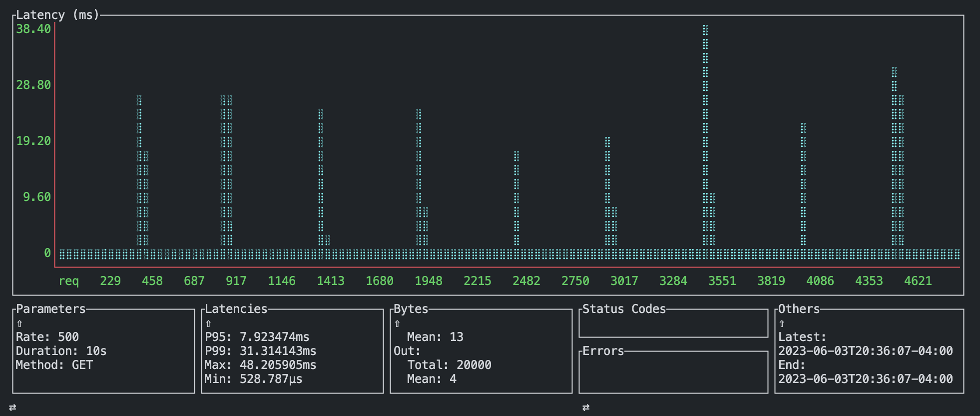This screenshot has height=416, width=980.
Task: Click the 1948 x-axis tick label
Action: click(429, 281)
